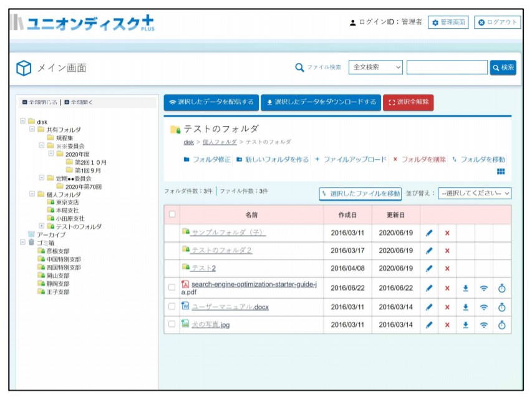Click the distribution wifi icon for 犬の写真.jpg
532x398 pixels.
(x=484, y=325)
